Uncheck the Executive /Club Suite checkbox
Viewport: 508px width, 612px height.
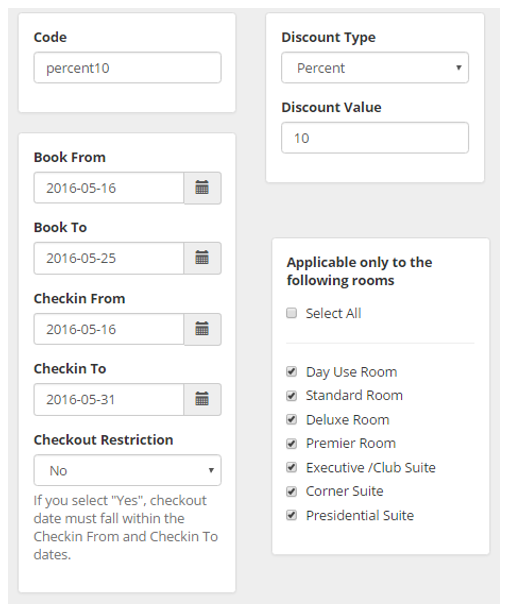click(291, 467)
